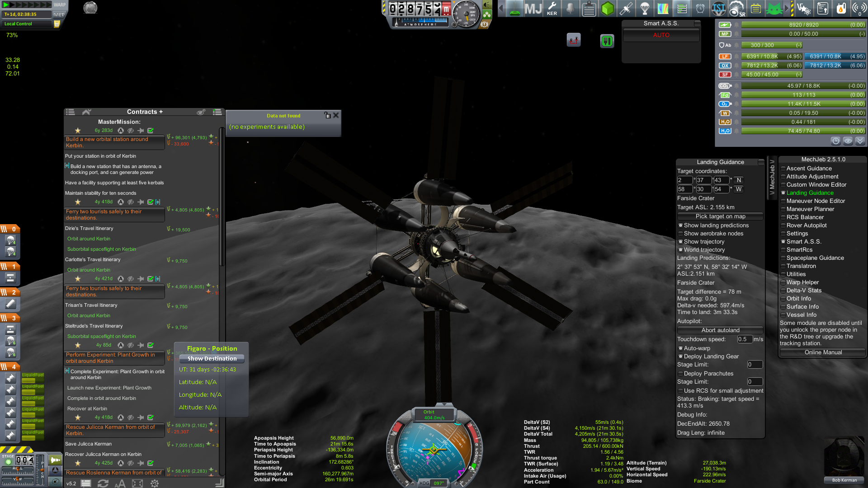Image resolution: width=868 pixels, height=488 pixels.
Task: Click the home icon in Contracts header
Action: [87, 112]
